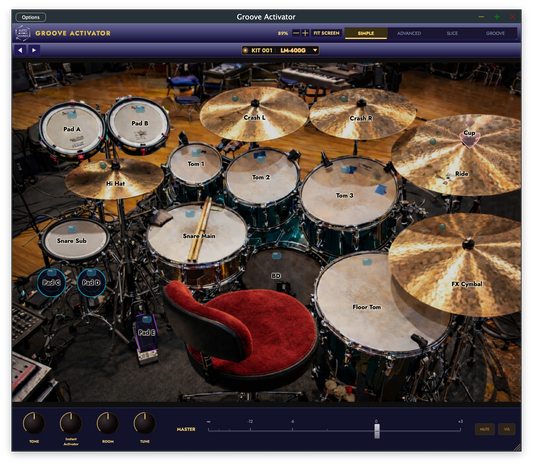Click the ROOM knob
This screenshot has width=533, height=465.
[x=108, y=423]
